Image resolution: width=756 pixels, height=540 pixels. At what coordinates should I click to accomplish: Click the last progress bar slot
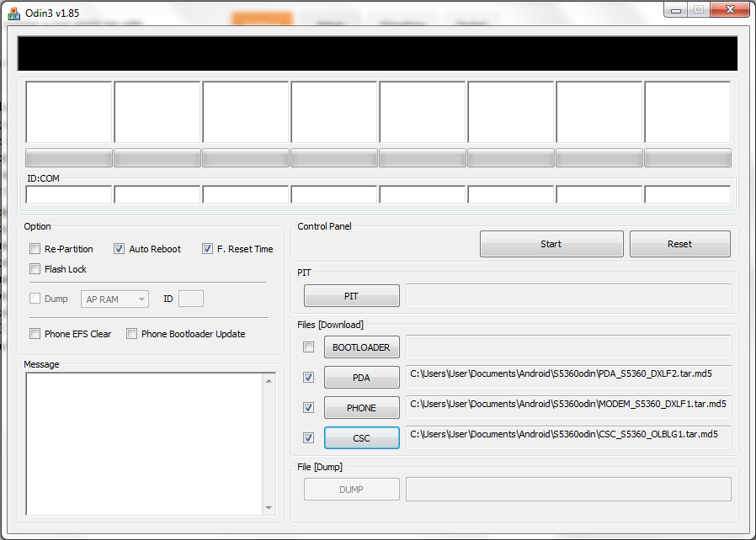click(x=688, y=158)
